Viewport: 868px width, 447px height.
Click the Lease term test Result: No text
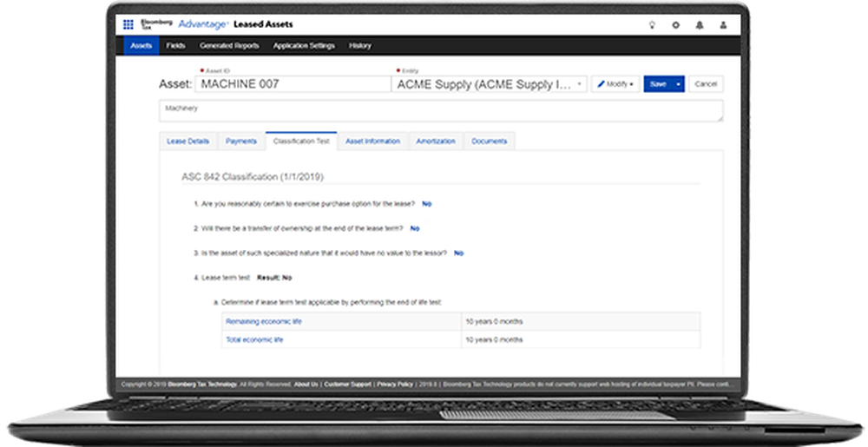[274, 278]
